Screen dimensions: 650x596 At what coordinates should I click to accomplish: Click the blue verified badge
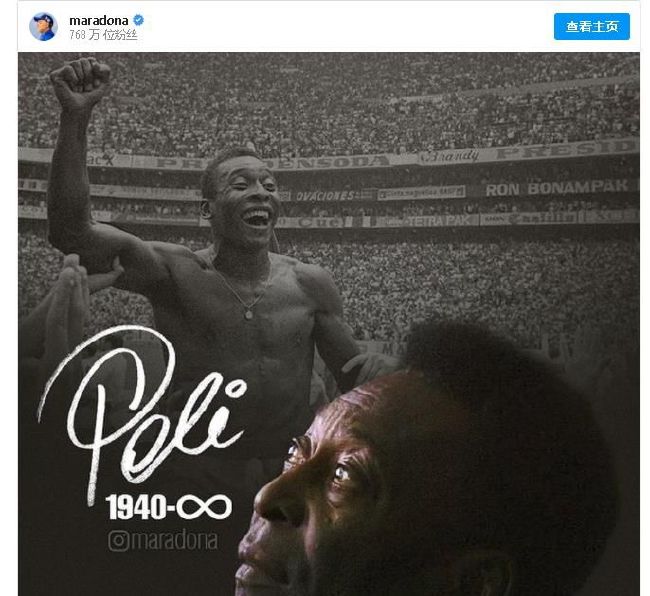[x=138, y=20]
